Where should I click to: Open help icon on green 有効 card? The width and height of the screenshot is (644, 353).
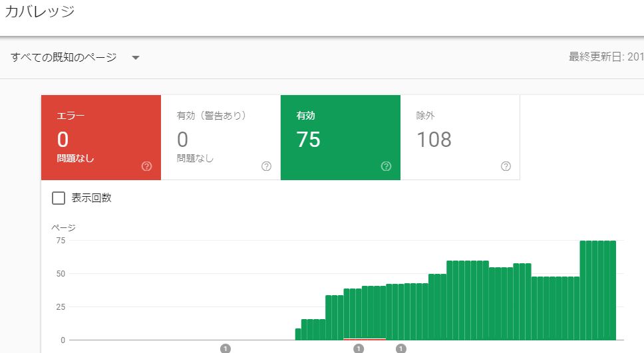click(386, 166)
